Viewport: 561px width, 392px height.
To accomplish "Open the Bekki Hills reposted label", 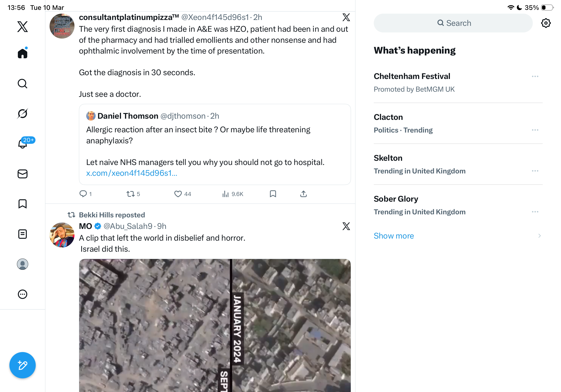I will pos(112,215).
